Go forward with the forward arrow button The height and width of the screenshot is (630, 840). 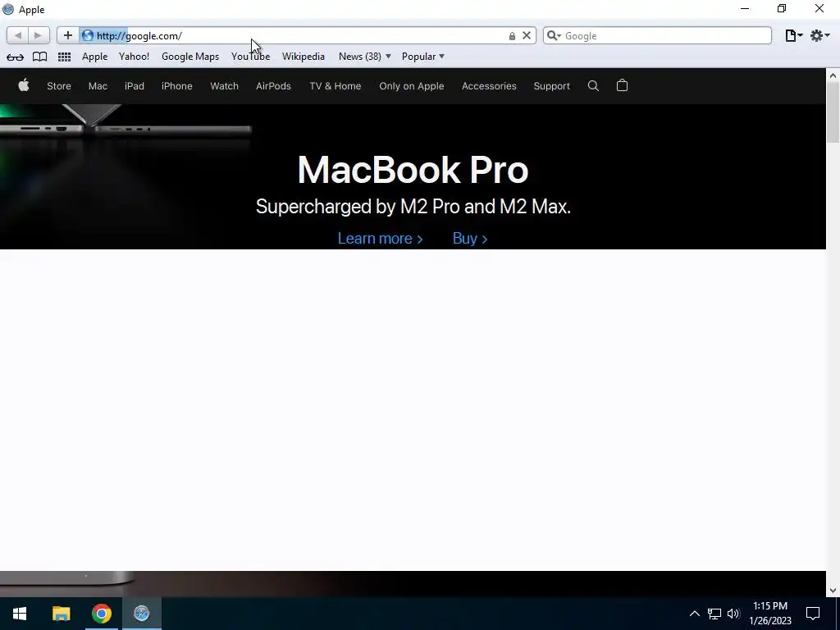coord(38,35)
